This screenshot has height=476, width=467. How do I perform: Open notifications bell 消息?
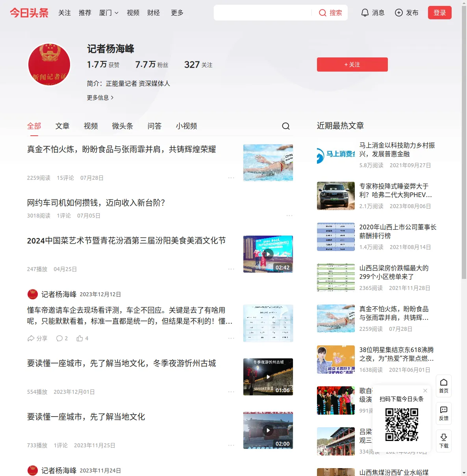(372, 13)
